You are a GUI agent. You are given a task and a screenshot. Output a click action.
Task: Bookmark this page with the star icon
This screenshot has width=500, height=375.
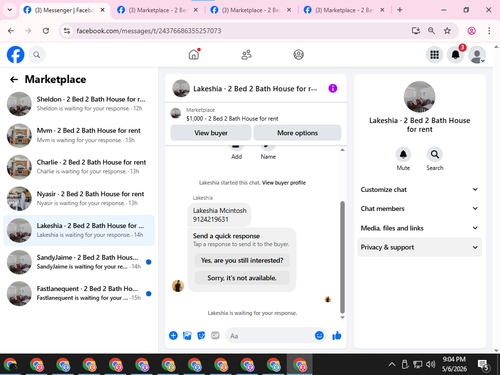point(447,31)
